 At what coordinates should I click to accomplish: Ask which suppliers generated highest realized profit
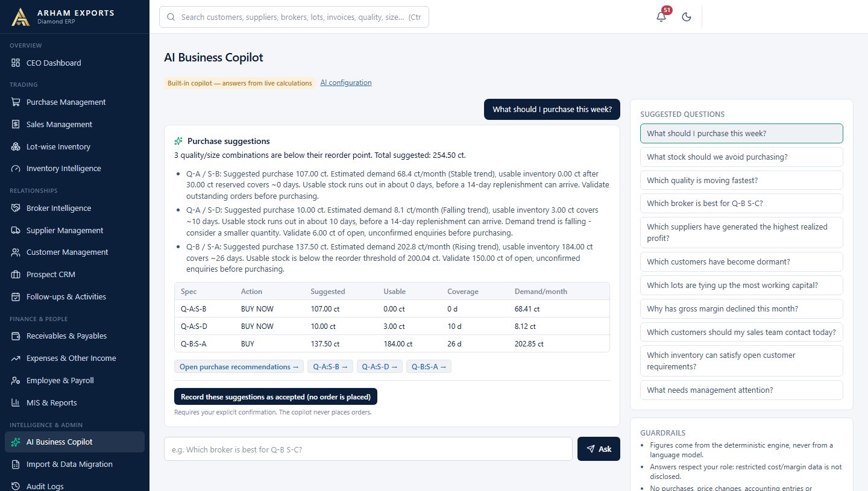[741, 233]
